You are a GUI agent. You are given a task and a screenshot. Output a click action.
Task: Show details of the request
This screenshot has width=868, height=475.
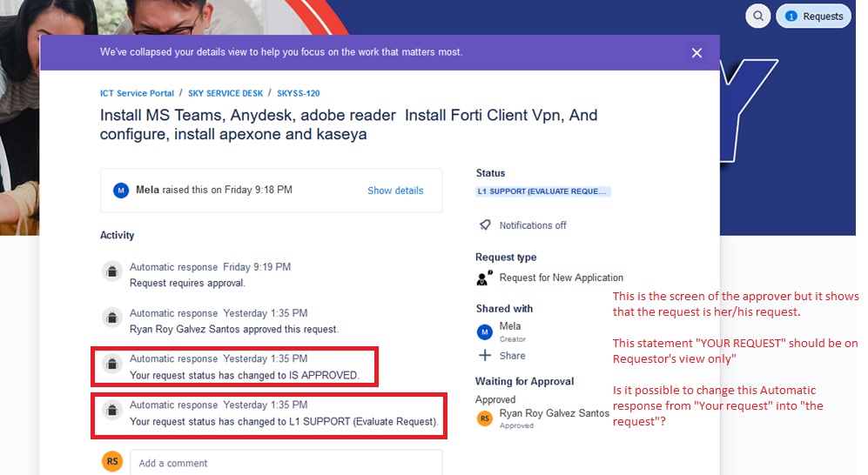click(x=395, y=191)
